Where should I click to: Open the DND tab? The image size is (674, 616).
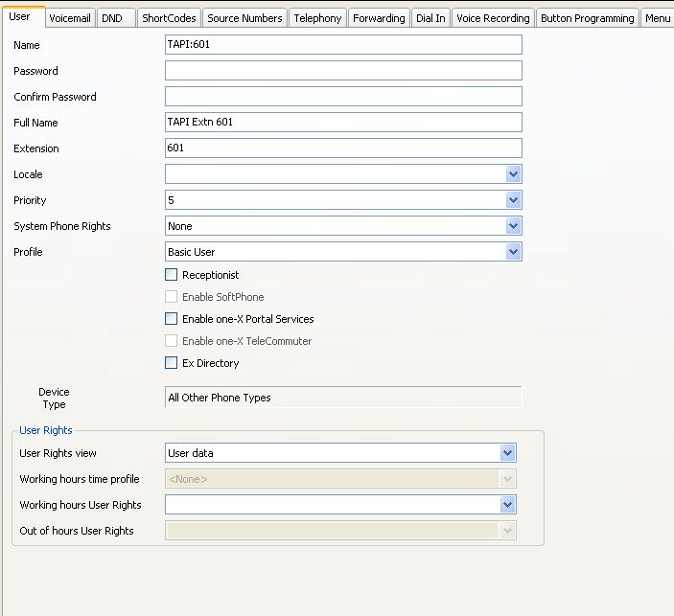[112, 18]
